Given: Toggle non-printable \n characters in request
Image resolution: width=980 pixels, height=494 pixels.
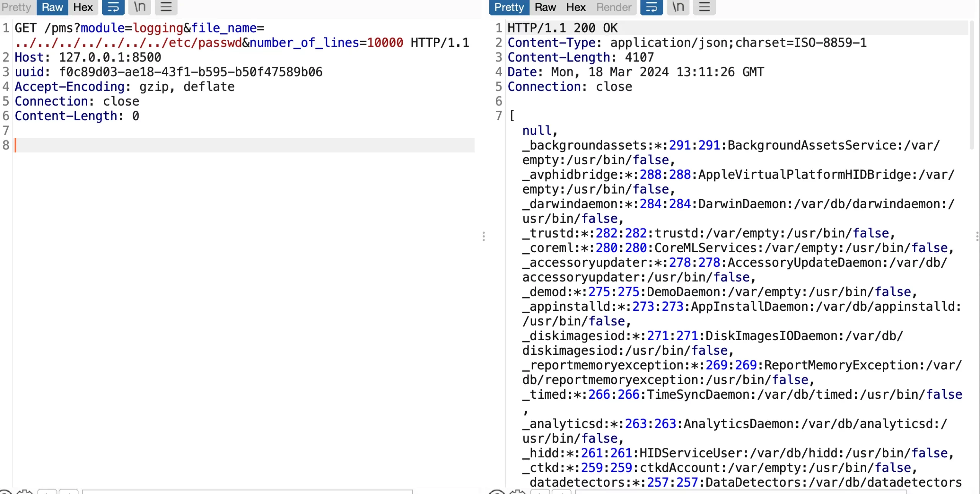Looking at the screenshot, I should [140, 7].
